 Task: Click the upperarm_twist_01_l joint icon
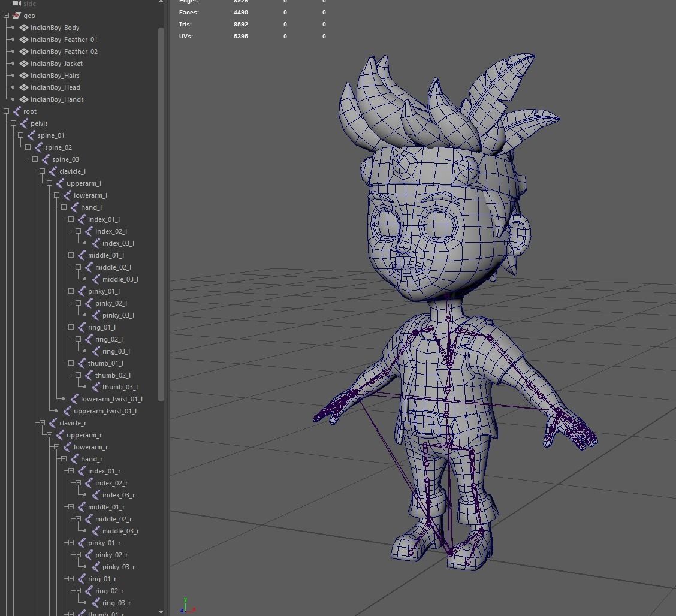click(67, 411)
